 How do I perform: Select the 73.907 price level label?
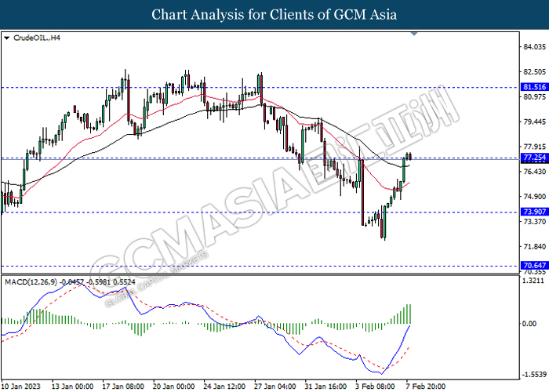534,212
